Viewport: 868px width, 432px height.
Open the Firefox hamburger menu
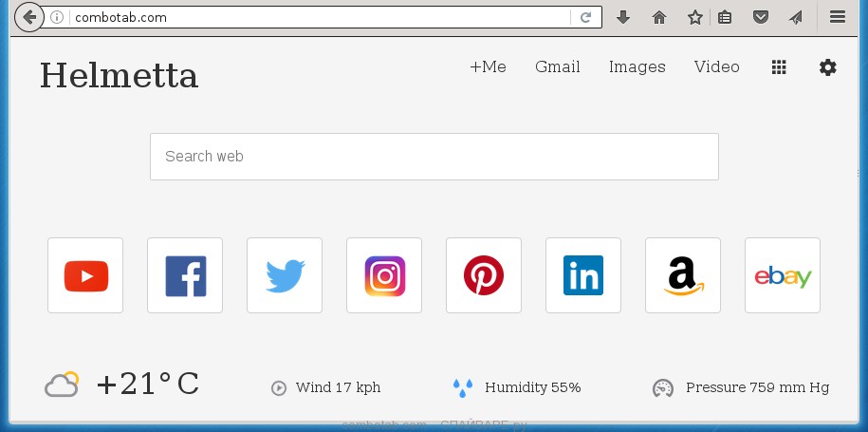pyautogui.click(x=838, y=17)
